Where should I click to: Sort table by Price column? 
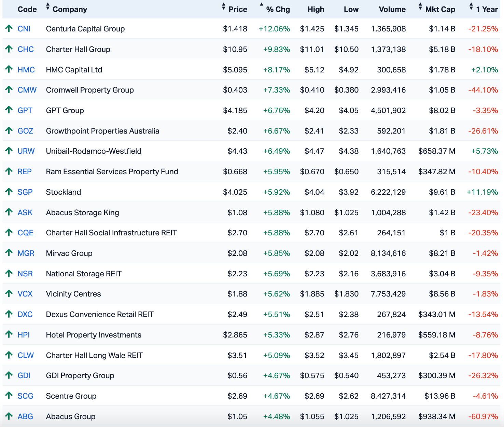234,9
